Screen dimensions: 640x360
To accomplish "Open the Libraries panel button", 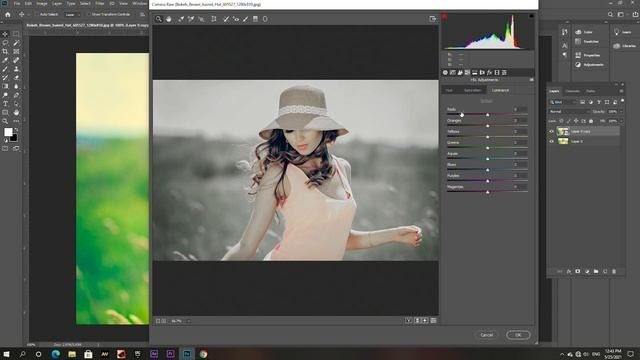I will [x=624, y=46].
